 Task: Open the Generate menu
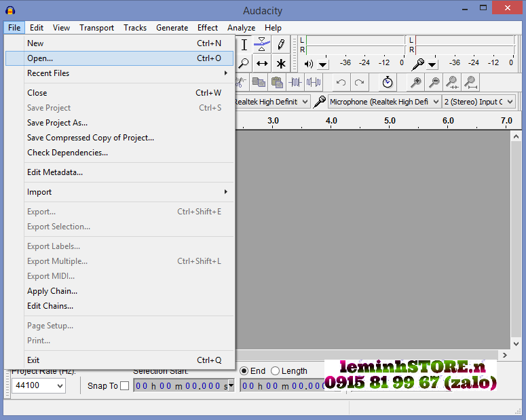[x=172, y=28]
